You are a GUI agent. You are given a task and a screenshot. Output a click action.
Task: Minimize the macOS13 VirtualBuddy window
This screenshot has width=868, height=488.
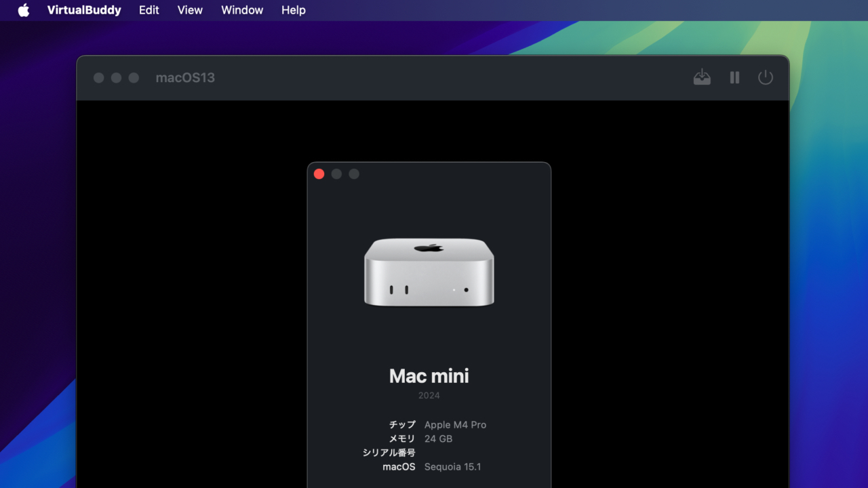click(116, 78)
